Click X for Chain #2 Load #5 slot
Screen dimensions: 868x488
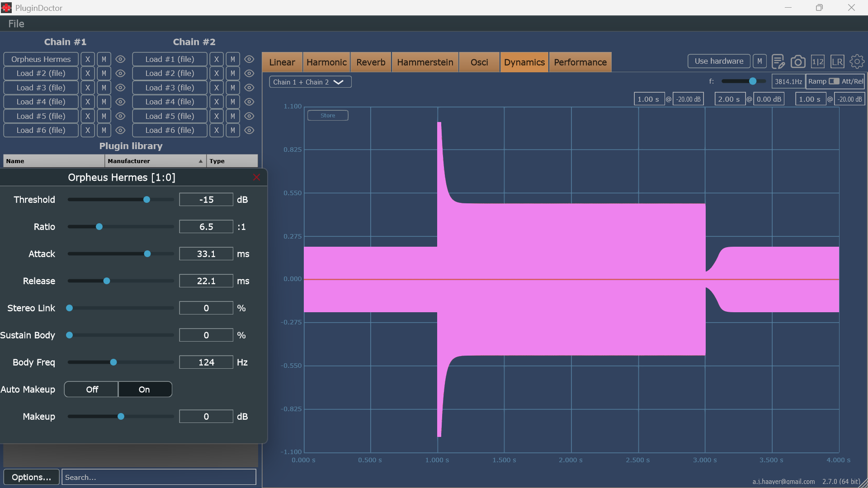point(217,116)
